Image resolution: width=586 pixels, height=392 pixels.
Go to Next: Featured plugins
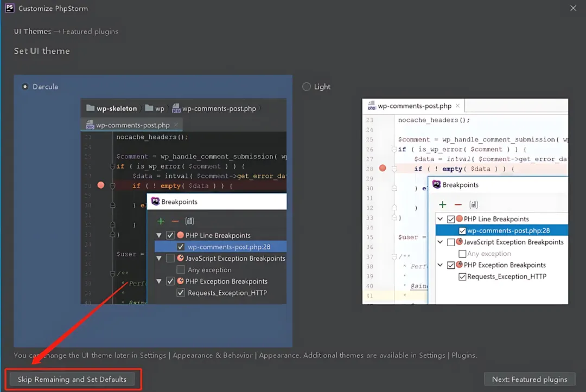coord(530,380)
